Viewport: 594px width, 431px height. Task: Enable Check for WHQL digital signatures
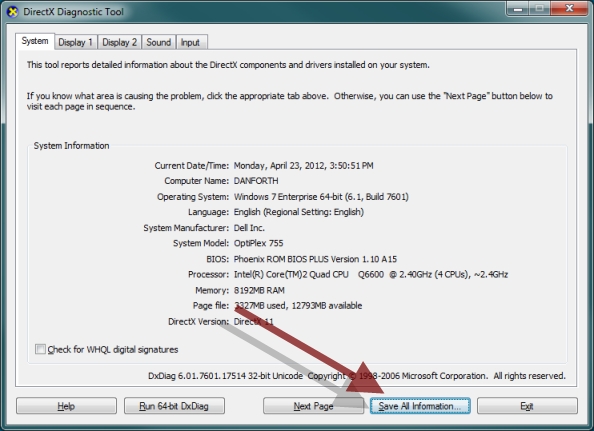coord(40,349)
